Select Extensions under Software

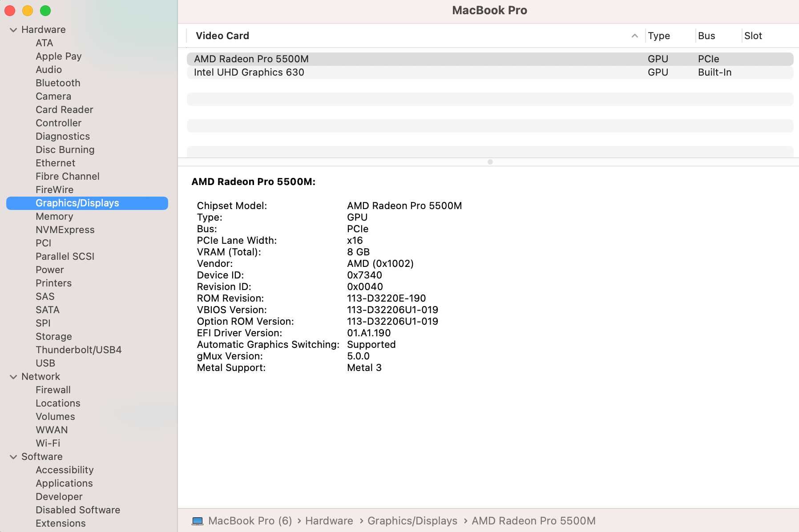click(61, 524)
